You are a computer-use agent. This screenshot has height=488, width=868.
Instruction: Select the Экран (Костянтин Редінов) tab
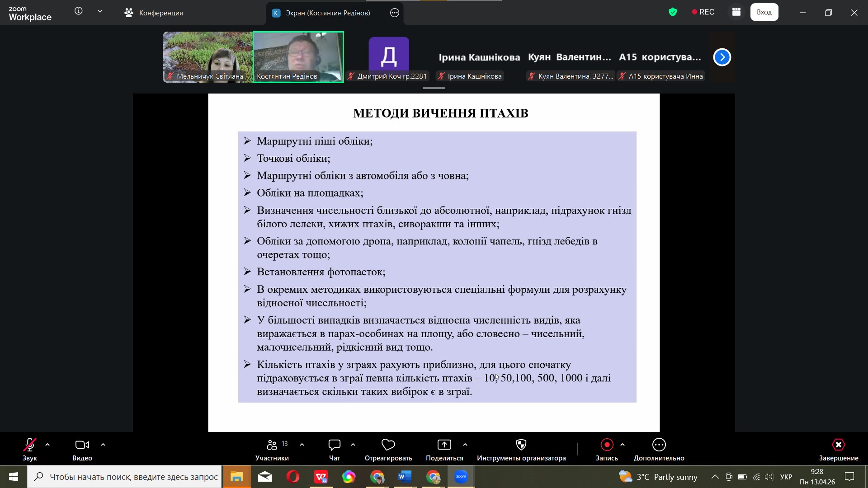tap(327, 13)
